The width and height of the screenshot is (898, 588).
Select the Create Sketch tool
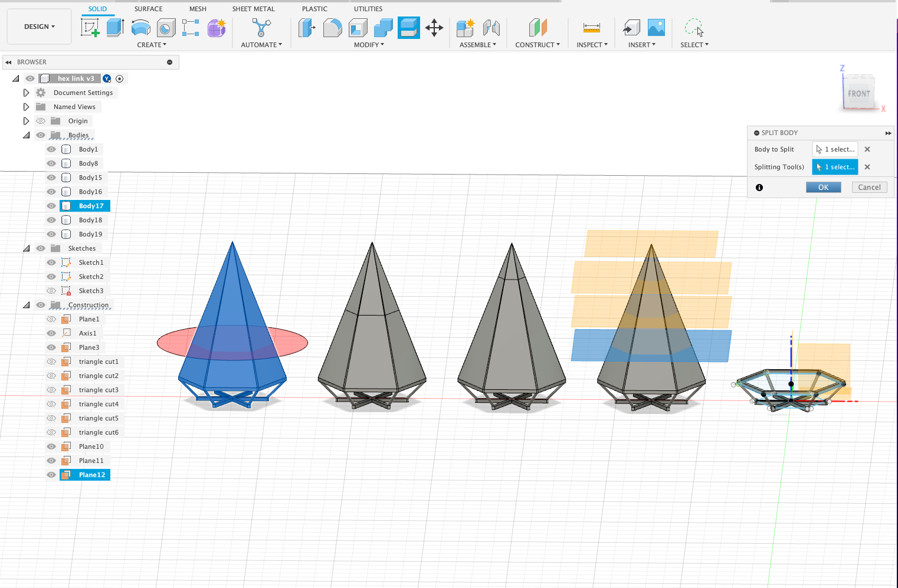click(x=90, y=28)
